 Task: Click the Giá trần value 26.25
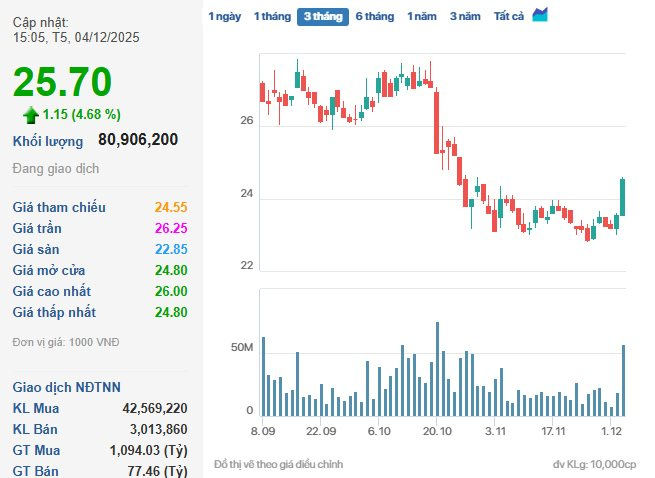coord(171,228)
